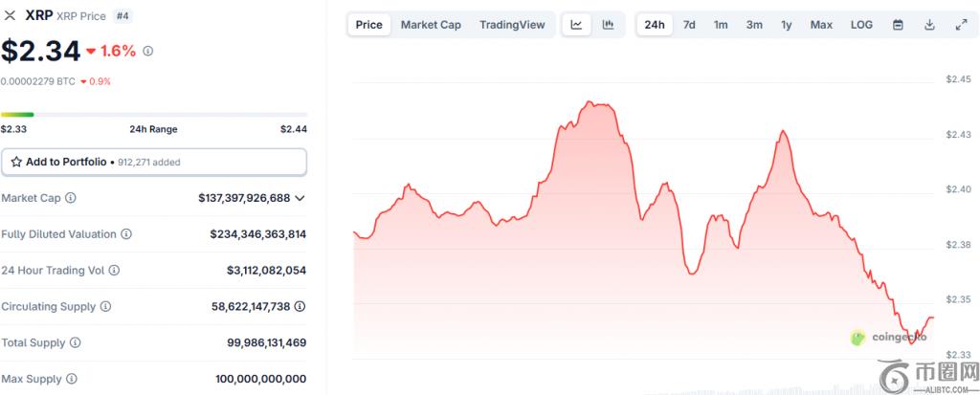Show info for Fully Diluted Valuation
980x395 pixels.
pyautogui.click(x=126, y=234)
